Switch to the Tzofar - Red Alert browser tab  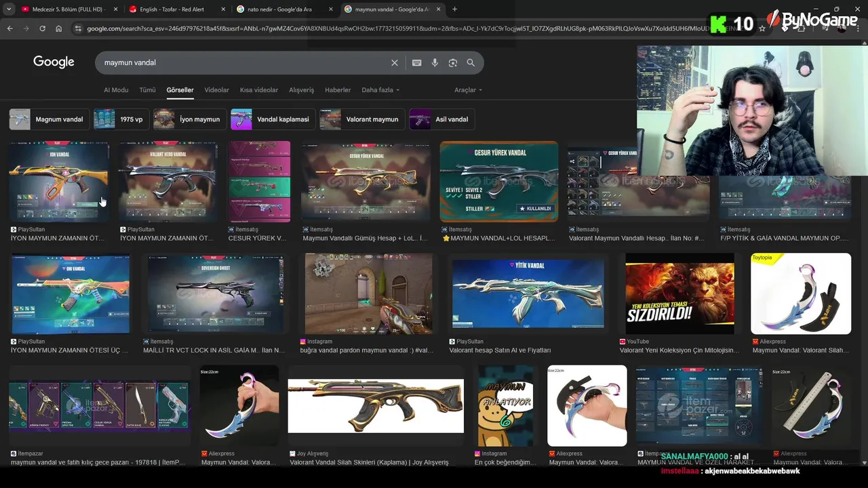click(175, 9)
